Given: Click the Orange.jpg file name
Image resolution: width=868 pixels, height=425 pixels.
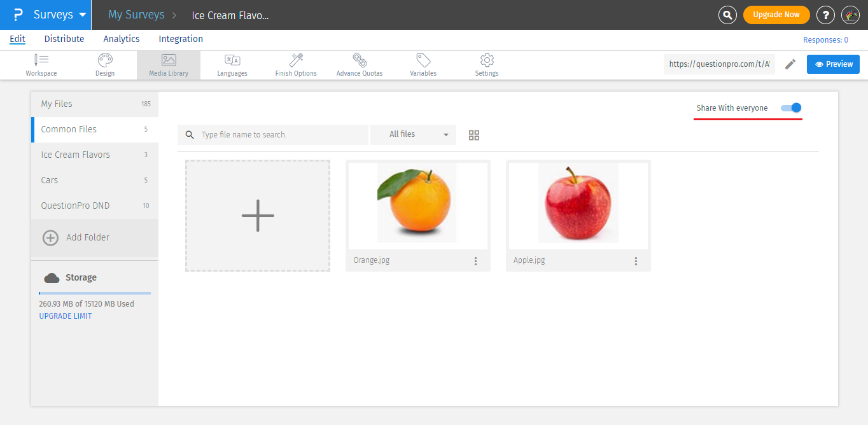Looking at the screenshot, I should click(x=372, y=260).
